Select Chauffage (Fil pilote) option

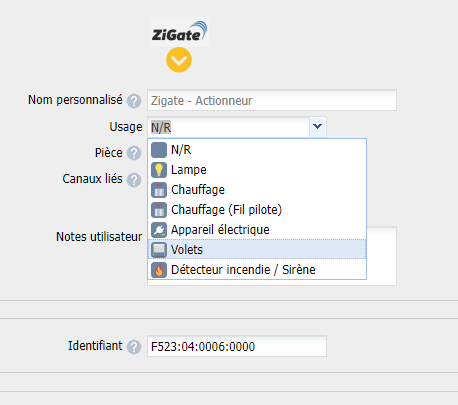(257, 210)
